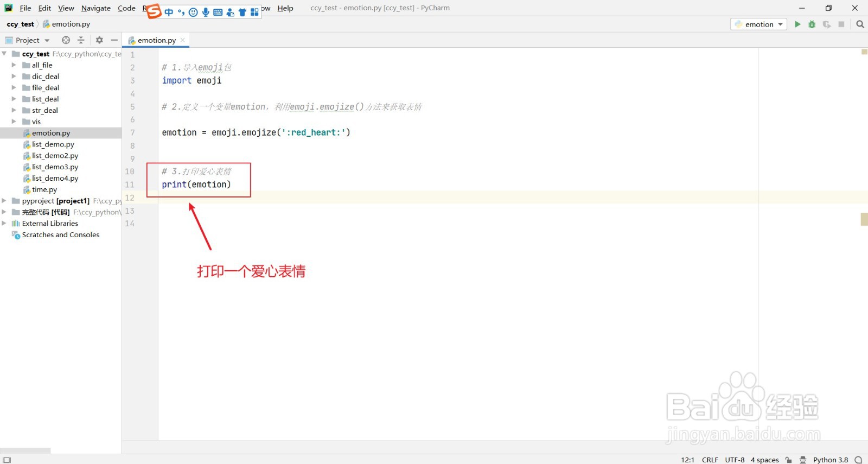Hide the Project tool window
Image resolution: width=868 pixels, height=464 pixels.
114,40
